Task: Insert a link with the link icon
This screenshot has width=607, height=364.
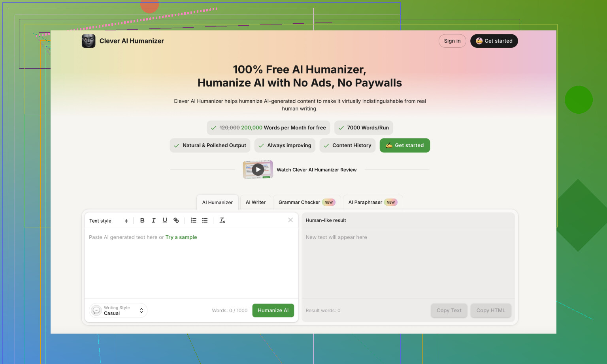Action: coord(176,221)
